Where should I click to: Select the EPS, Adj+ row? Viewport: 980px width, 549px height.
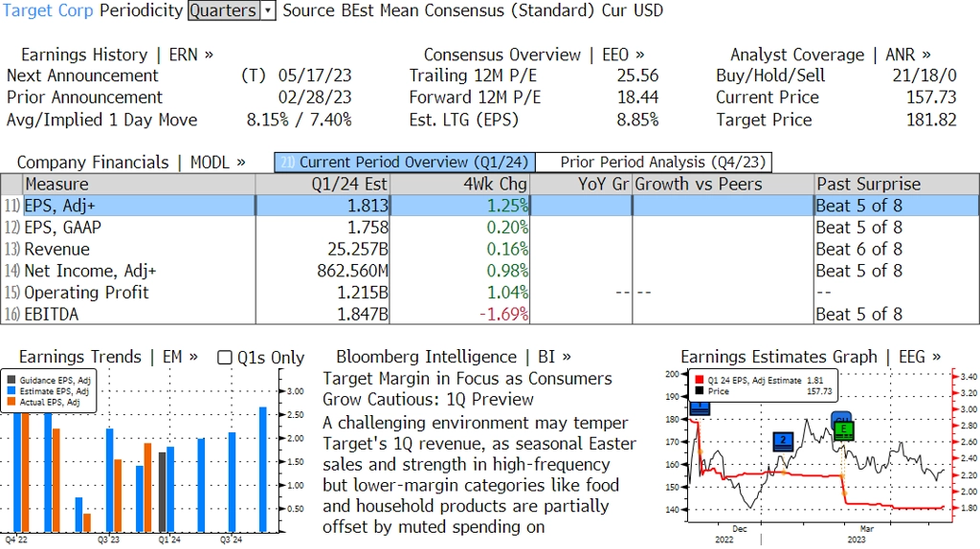pyautogui.click(x=490, y=206)
